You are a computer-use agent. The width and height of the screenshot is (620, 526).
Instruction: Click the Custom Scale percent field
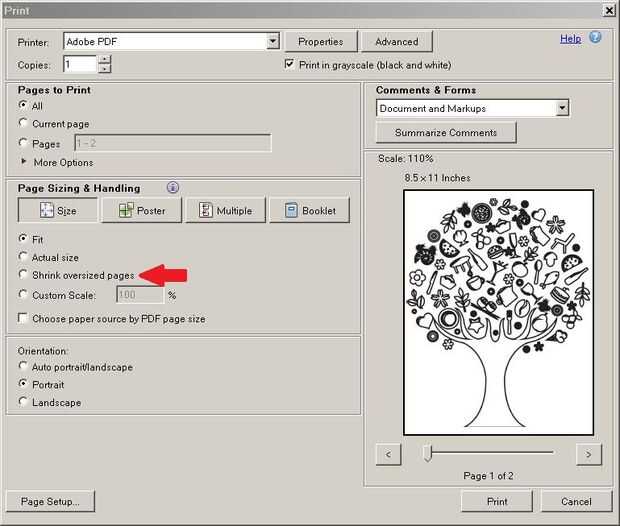[x=140, y=295]
